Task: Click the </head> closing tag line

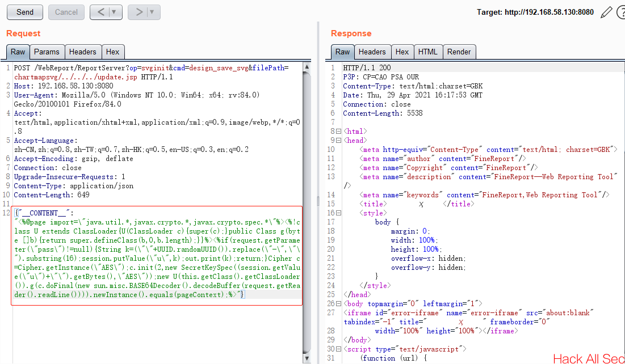Action: 356,295
